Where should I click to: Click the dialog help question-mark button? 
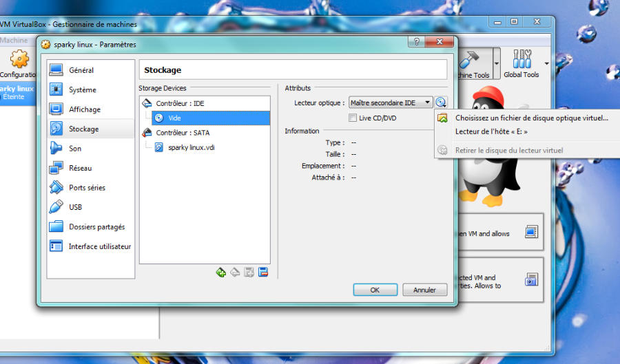point(416,42)
